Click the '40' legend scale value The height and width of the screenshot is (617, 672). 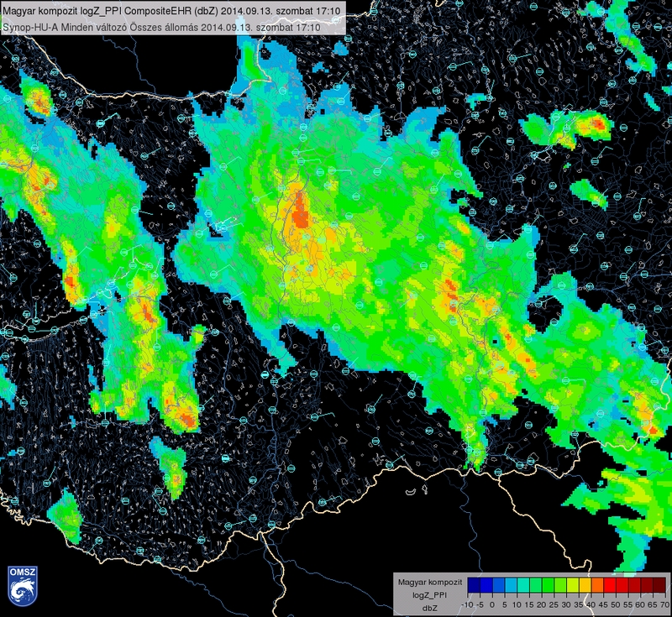(x=591, y=605)
